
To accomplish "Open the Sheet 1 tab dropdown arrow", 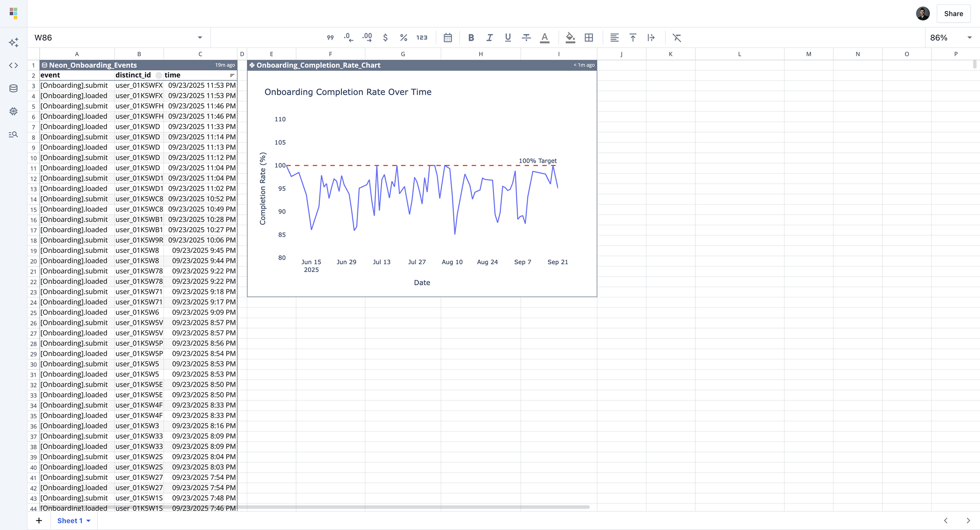I will pos(89,520).
